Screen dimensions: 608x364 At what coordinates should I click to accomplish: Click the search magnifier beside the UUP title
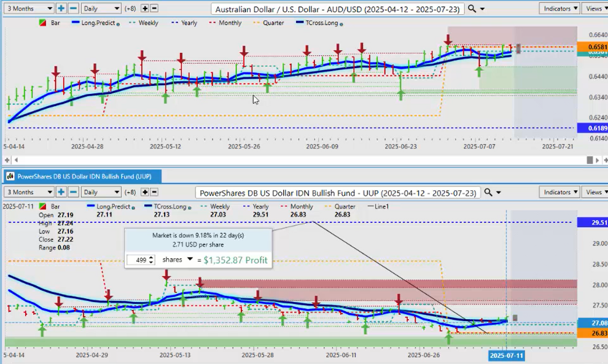[489, 192]
